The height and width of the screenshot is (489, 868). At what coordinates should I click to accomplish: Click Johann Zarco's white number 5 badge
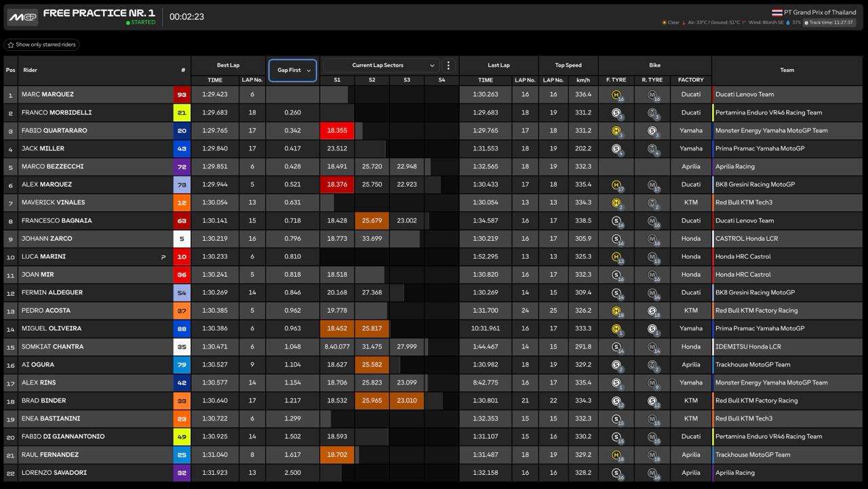point(182,239)
